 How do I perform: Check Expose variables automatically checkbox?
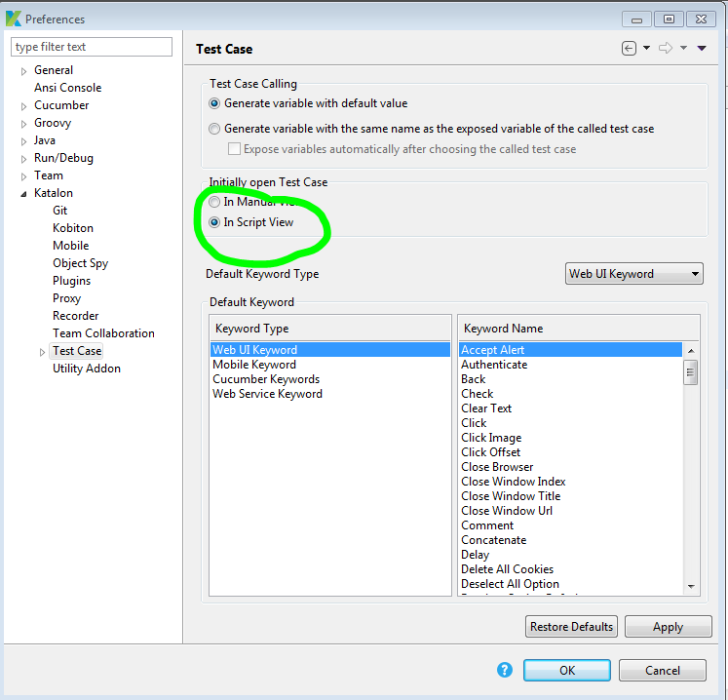pyautogui.click(x=234, y=149)
